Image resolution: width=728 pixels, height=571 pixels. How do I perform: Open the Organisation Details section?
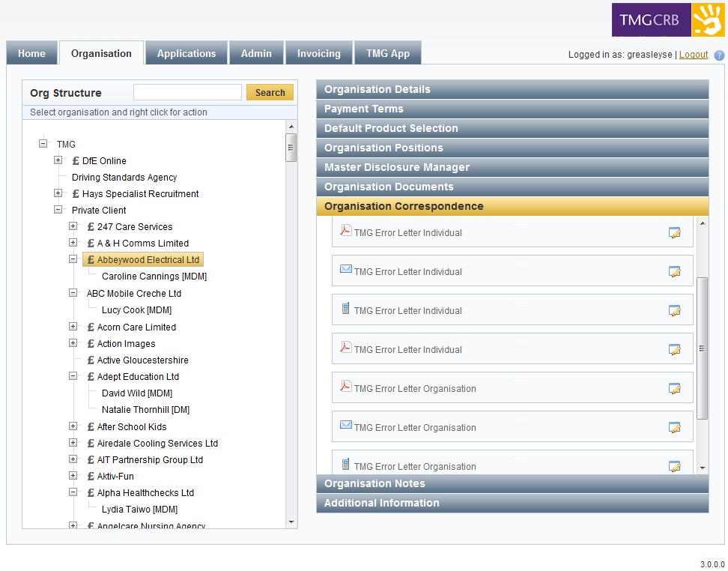[512, 89]
